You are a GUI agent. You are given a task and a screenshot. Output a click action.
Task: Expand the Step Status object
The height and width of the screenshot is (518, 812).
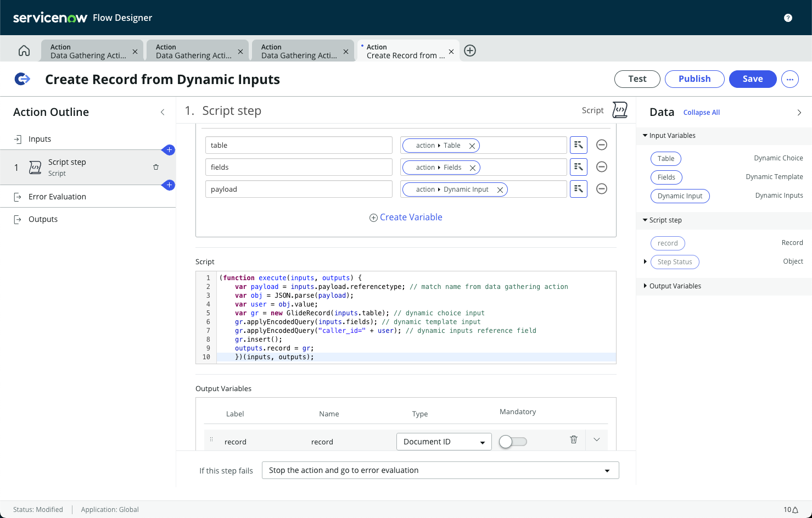pos(645,262)
